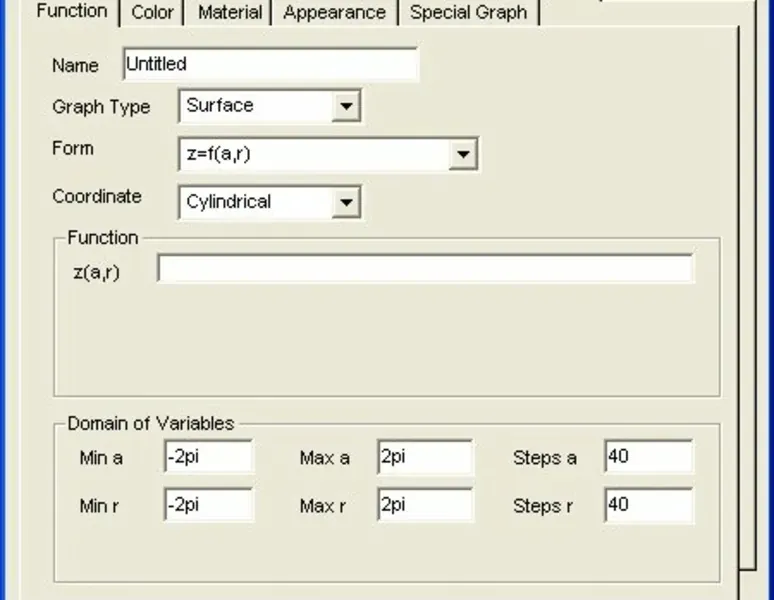The height and width of the screenshot is (600, 774).
Task: Click the vertical scrollbar on right edge
Action: tap(747, 300)
